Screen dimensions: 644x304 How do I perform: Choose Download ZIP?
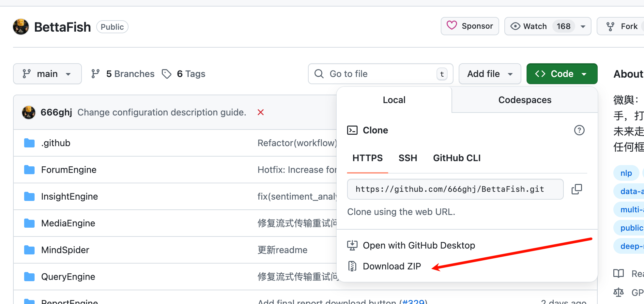click(x=392, y=266)
